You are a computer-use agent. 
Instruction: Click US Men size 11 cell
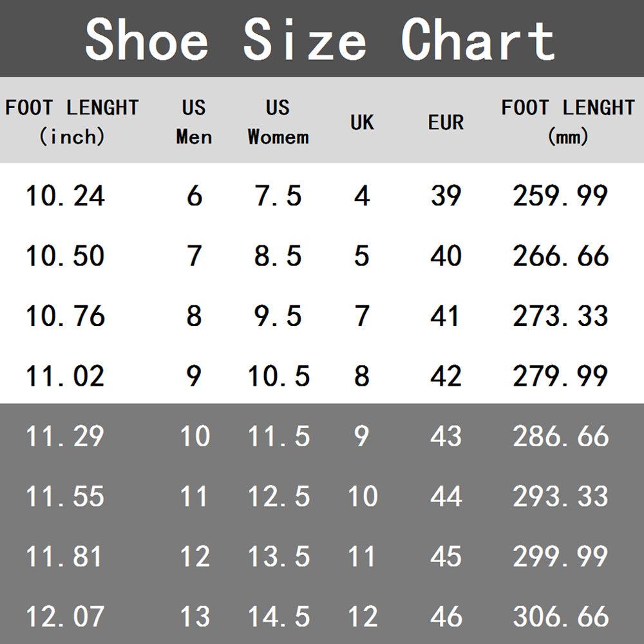click(x=194, y=497)
